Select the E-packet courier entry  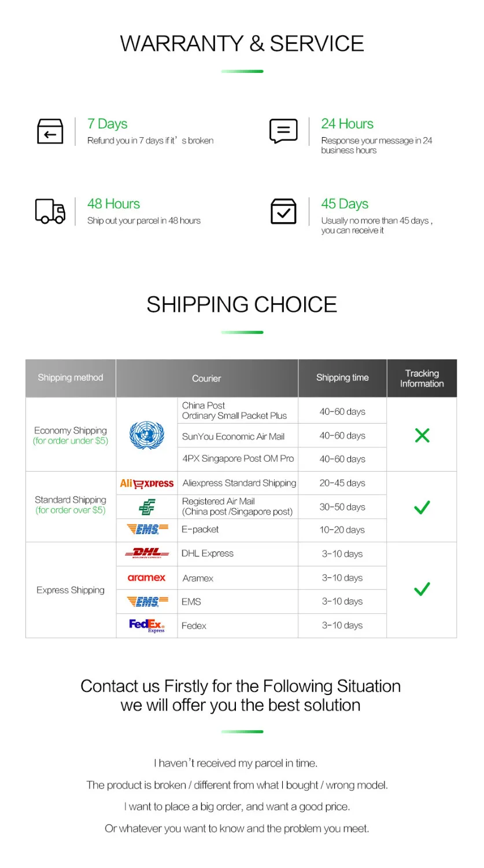tap(200, 529)
